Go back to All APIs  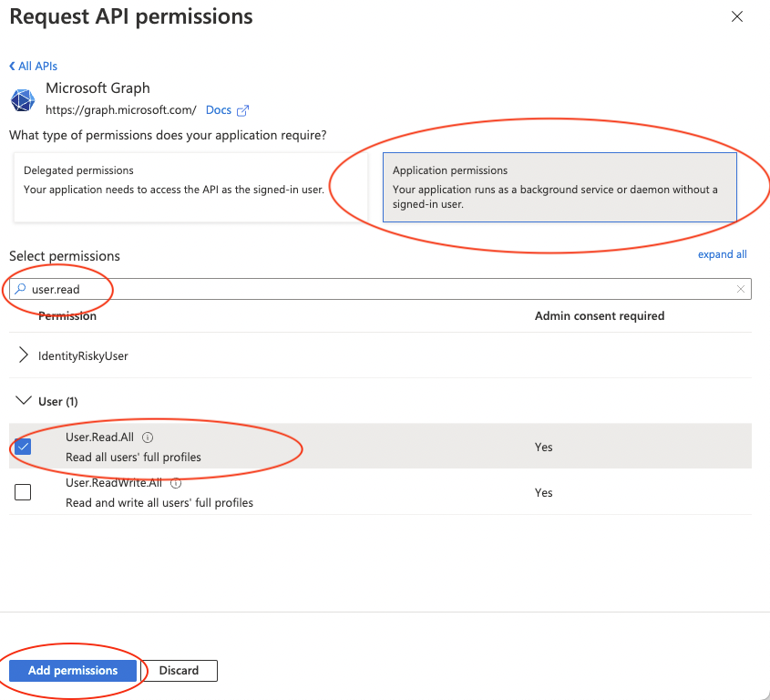point(34,66)
